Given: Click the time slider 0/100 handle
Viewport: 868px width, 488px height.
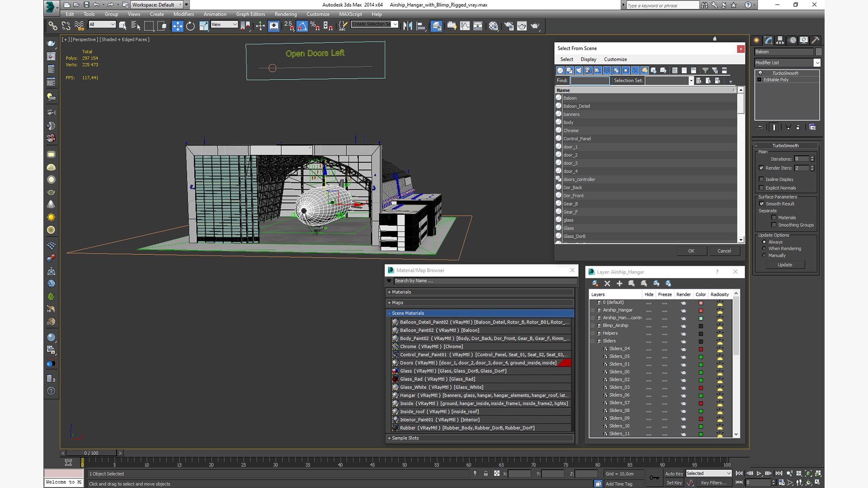Looking at the screenshot, I should point(91,453).
